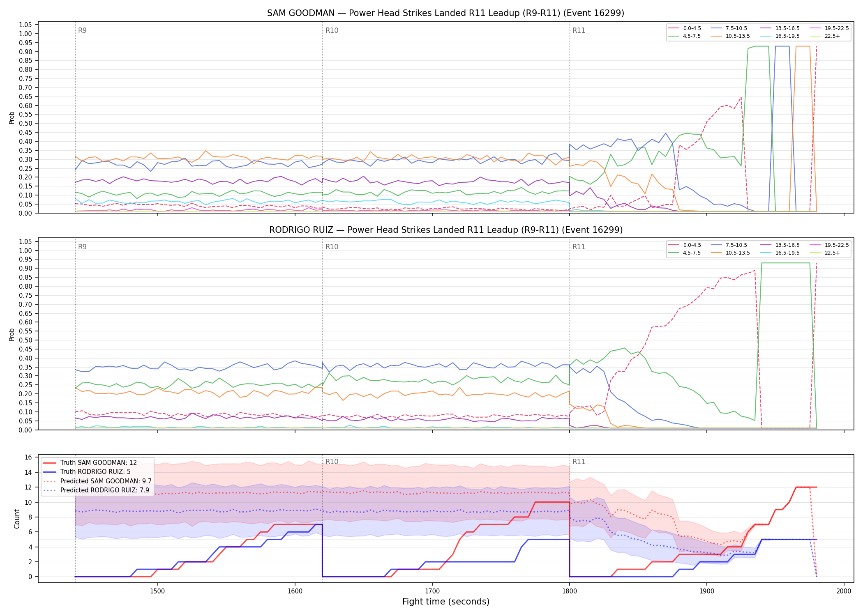Click the 0.50 tick on Goodman Prob axis

pos(25,124)
